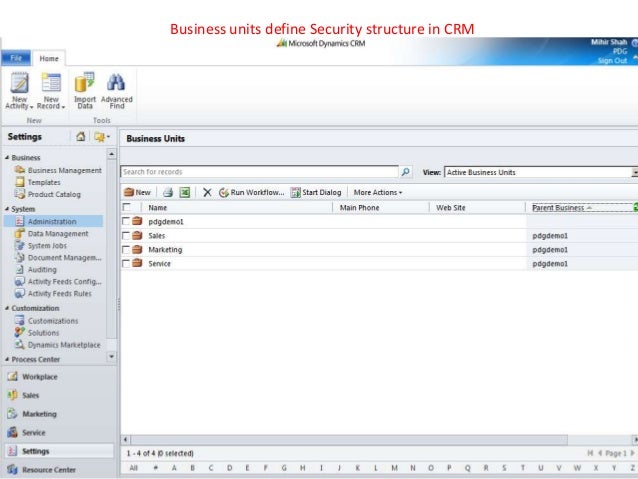Click the printer icon in grid toolbar
This screenshot has height=479, width=638.
[x=168, y=192]
